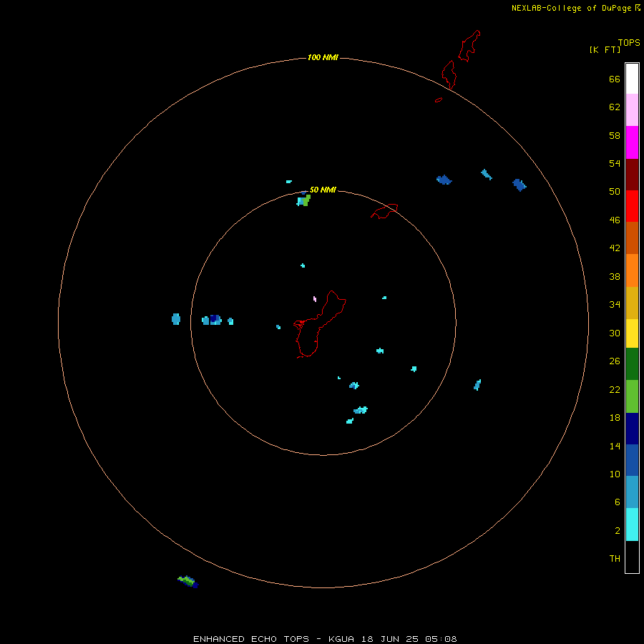Click the "TH" legend label

[615, 559]
